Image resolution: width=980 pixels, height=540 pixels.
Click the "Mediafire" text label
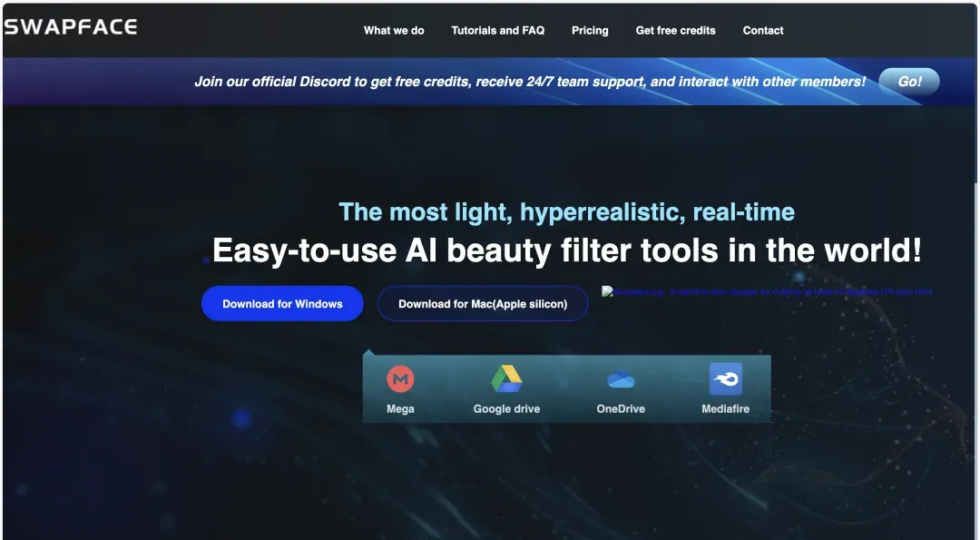pyautogui.click(x=725, y=409)
